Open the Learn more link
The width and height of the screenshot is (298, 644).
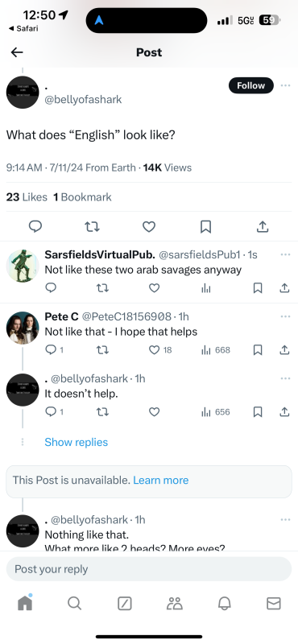[x=161, y=480]
